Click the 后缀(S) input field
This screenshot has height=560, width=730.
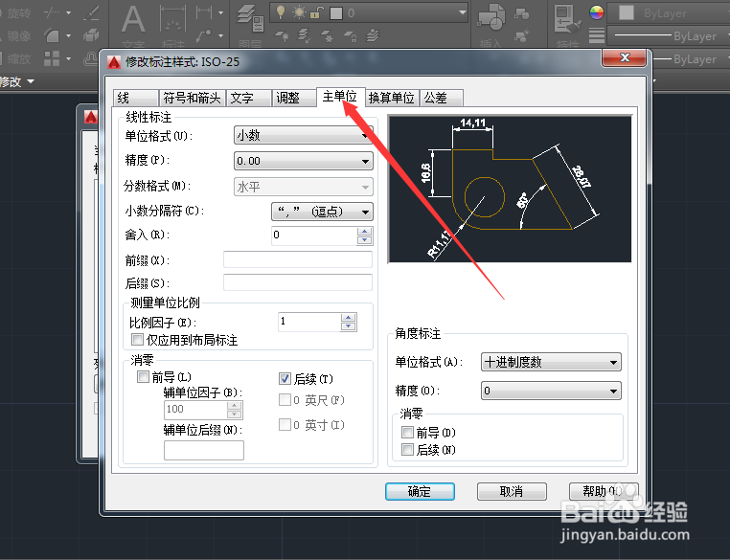point(298,282)
